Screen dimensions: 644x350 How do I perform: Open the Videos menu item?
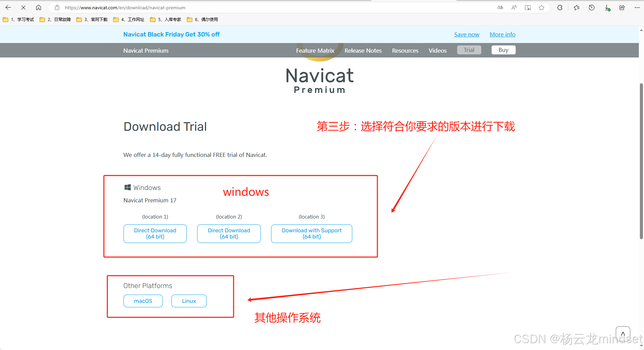point(437,51)
